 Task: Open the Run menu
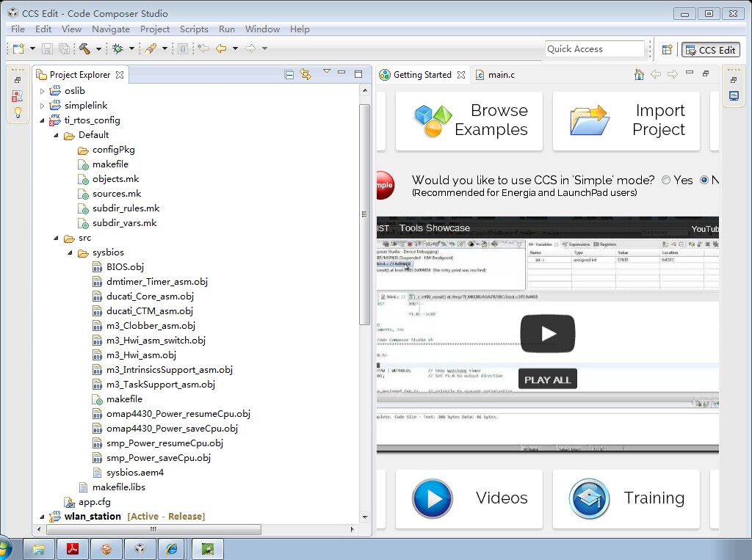coord(227,29)
